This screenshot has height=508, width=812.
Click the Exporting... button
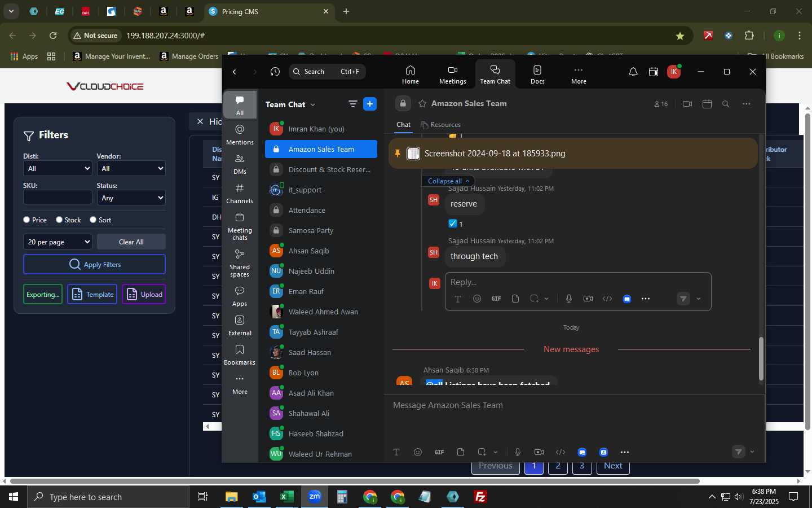[x=43, y=294]
